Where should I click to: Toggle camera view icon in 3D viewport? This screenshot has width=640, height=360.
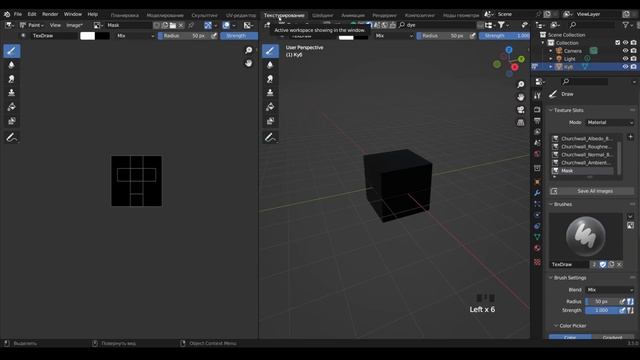coord(520,110)
